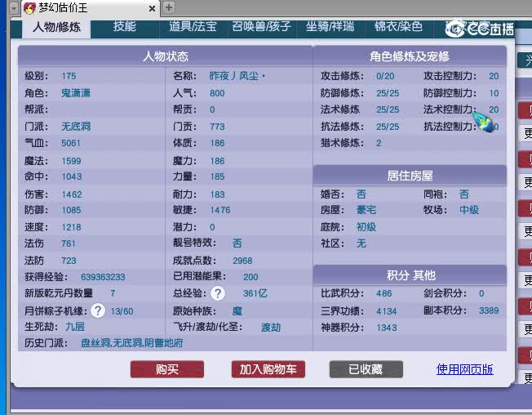Click the 生死劫 value 九层

point(75,327)
